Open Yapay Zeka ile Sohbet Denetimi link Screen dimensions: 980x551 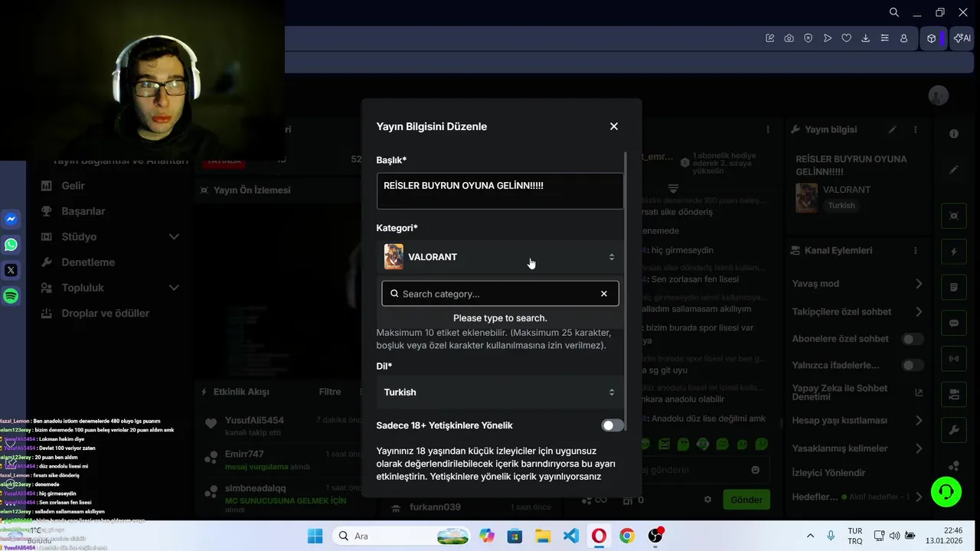857,393
